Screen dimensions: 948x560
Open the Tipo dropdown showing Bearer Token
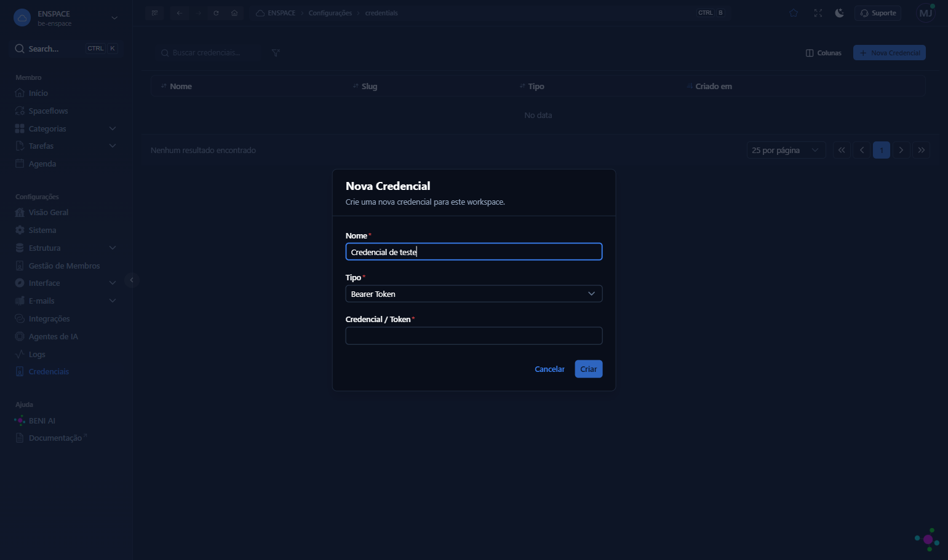point(474,294)
